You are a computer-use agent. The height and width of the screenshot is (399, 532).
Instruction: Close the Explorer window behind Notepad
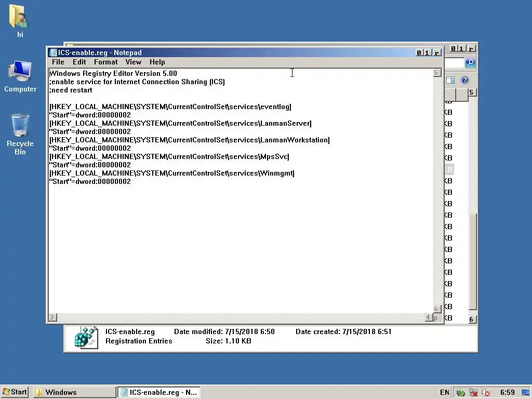(471, 48)
